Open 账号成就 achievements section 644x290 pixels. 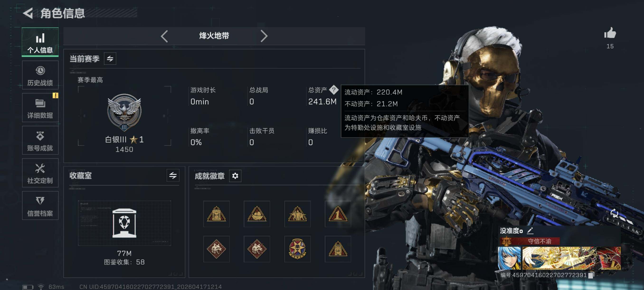click(40, 140)
